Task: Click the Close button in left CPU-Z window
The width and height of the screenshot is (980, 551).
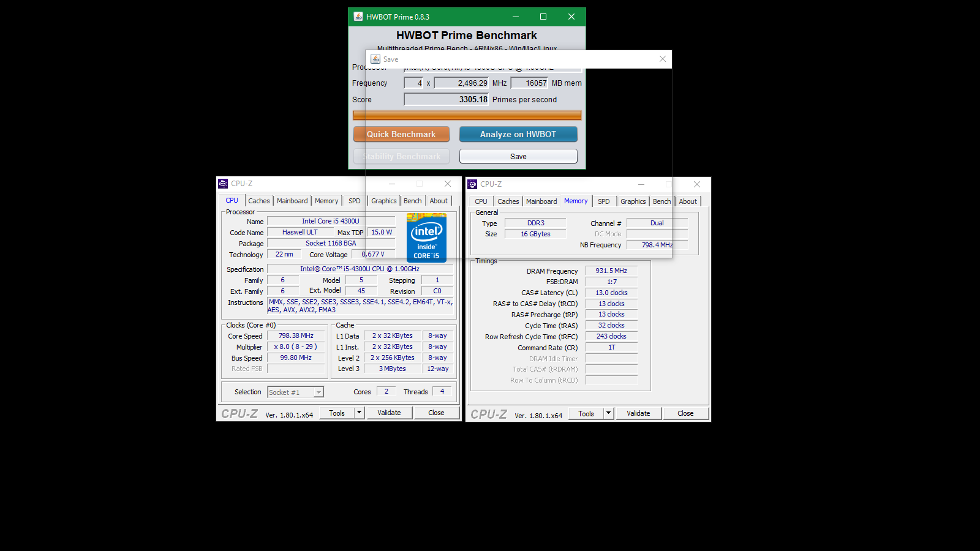Action: [x=436, y=413]
